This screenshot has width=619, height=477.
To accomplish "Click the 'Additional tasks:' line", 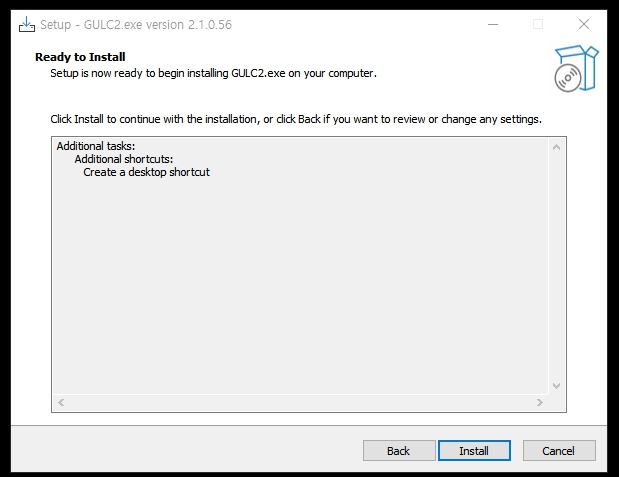I will (x=96, y=146).
